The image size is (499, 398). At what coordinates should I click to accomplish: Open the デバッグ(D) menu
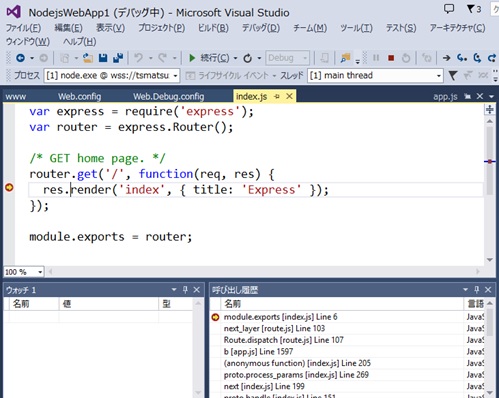[x=261, y=28]
